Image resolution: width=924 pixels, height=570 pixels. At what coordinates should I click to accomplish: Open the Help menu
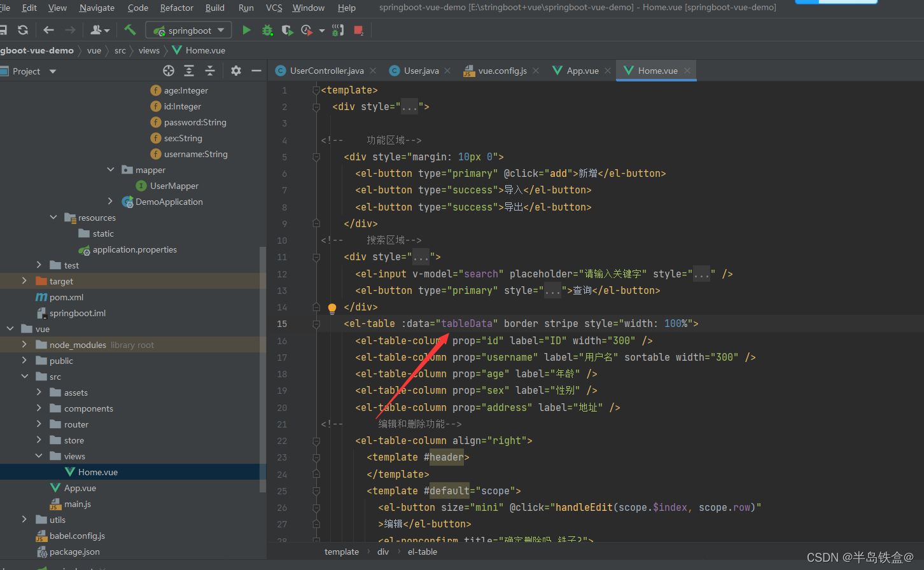tap(347, 8)
